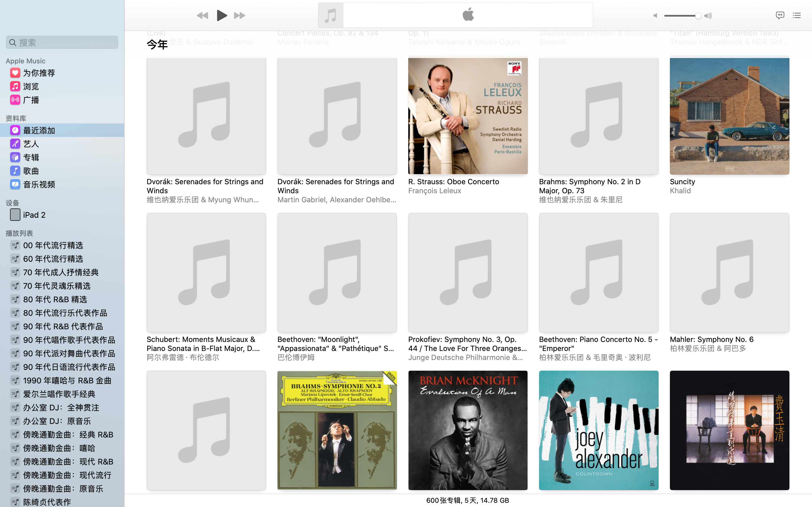
Task: Select 浏览 in the sidebar
Action: pyautogui.click(x=31, y=86)
